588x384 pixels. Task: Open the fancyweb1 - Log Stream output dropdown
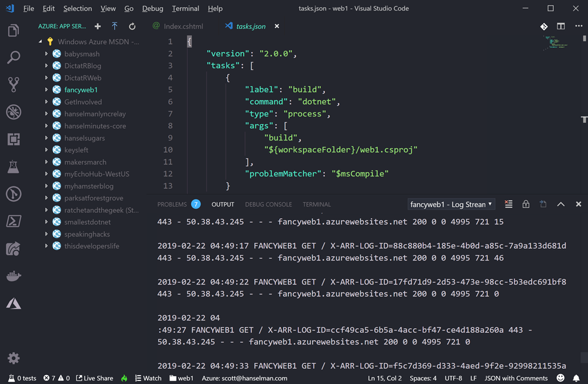click(x=451, y=204)
